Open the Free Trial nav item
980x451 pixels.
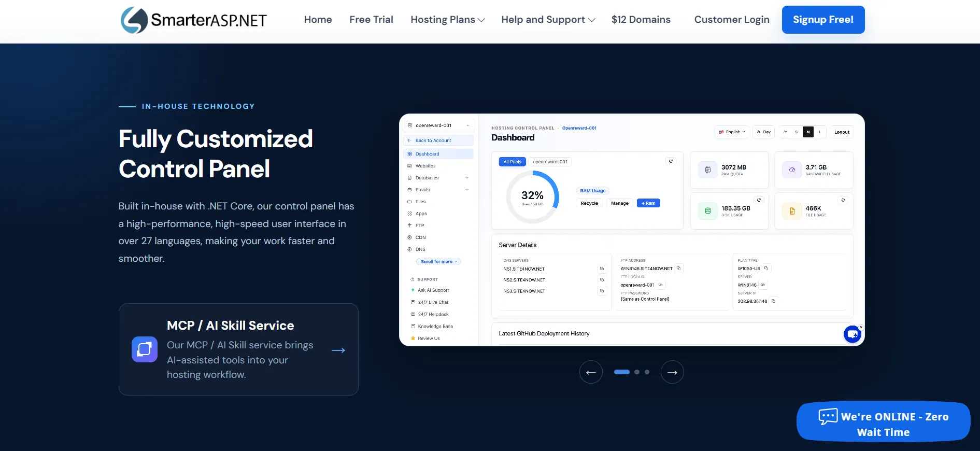click(371, 20)
